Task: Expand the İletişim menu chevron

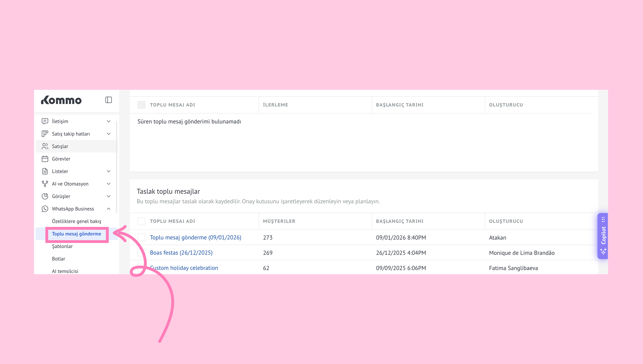Action: [109, 121]
